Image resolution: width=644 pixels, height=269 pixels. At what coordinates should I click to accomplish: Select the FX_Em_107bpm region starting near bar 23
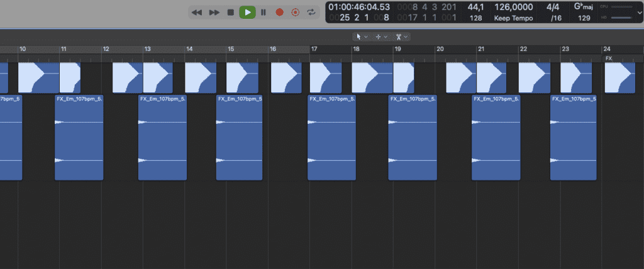point(574,138)
